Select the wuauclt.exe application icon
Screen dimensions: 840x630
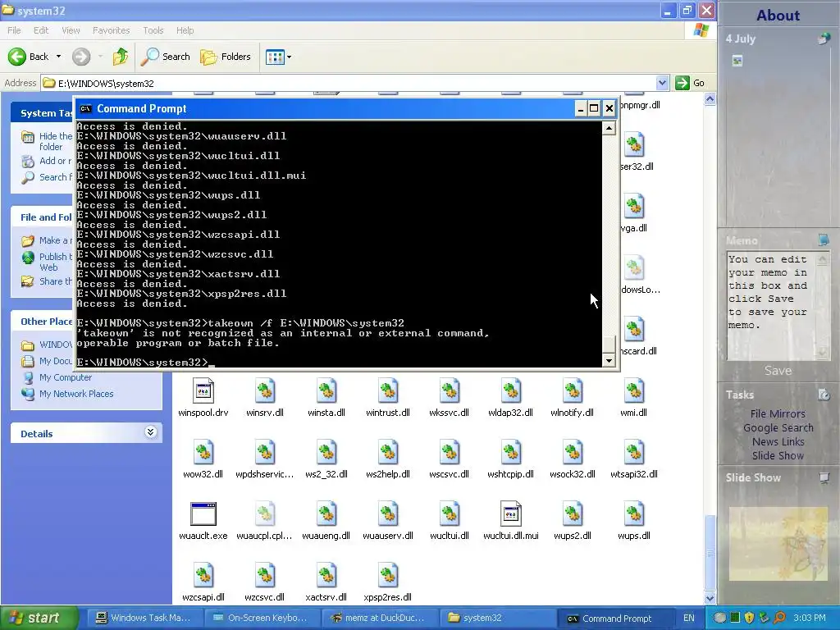pyautogui.click(x=203, y=514)
